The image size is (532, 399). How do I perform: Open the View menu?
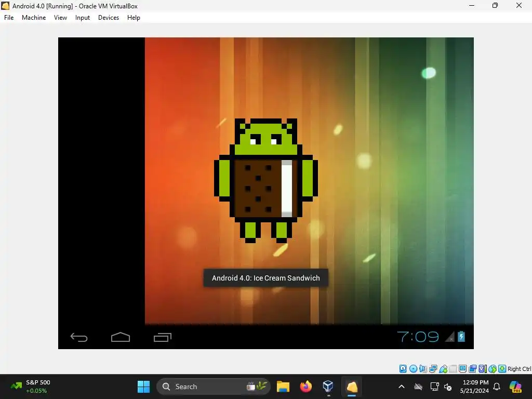click(x=60, y=18)
